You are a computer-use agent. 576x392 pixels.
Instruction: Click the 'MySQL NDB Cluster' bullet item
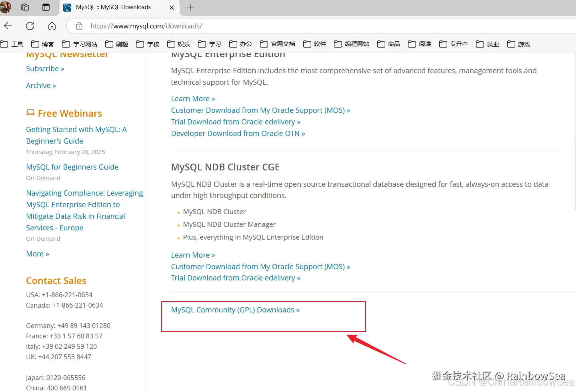[x=214, y=212]
